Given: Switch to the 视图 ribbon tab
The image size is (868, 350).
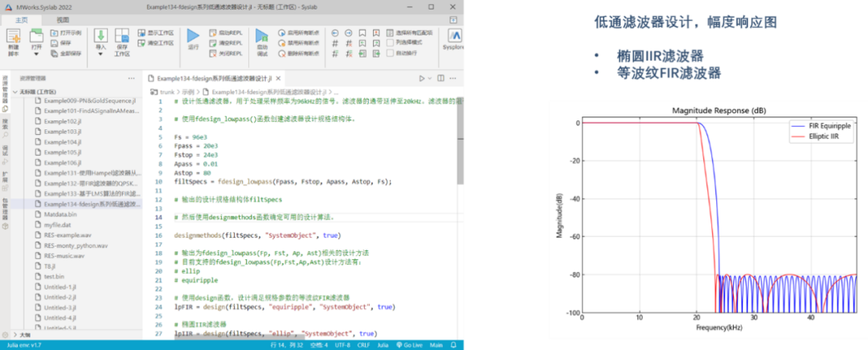Looking at the screenshot, I should 63,18.
